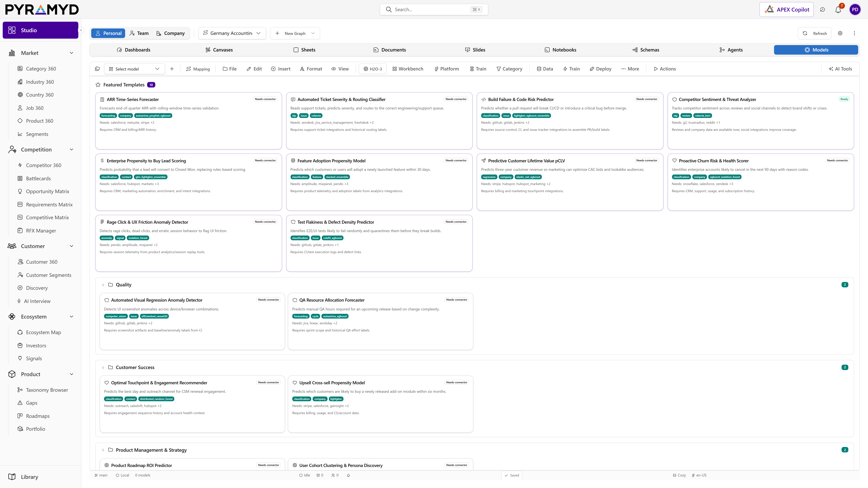Collapse the Market sidebar section

click(x=71, y=53)
